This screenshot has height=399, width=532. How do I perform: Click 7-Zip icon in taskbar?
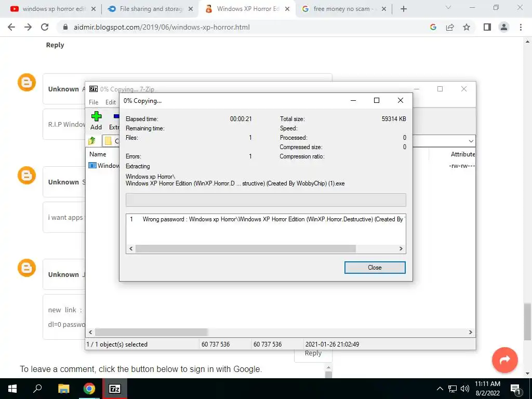pyautogui.click(x=115, y=389)
